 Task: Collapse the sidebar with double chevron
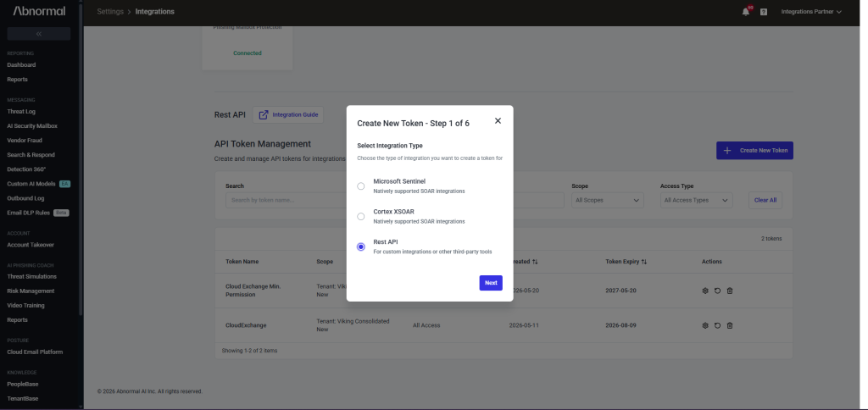39,34
